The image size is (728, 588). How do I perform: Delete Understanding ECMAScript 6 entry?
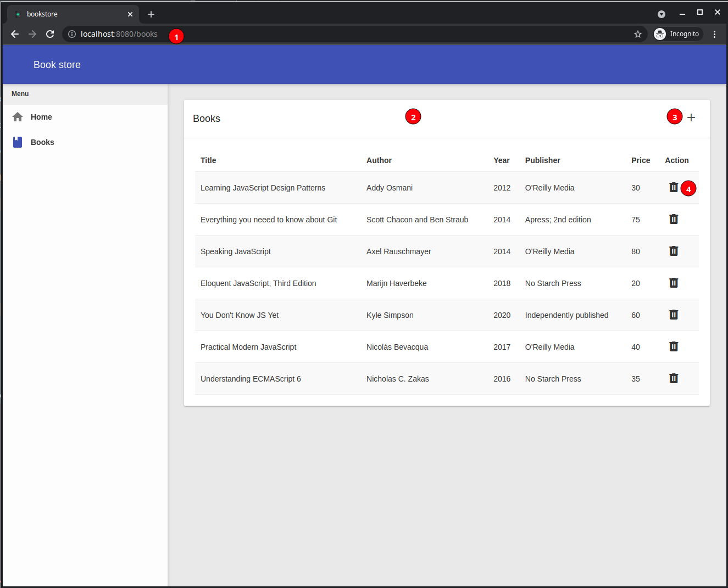674,378
